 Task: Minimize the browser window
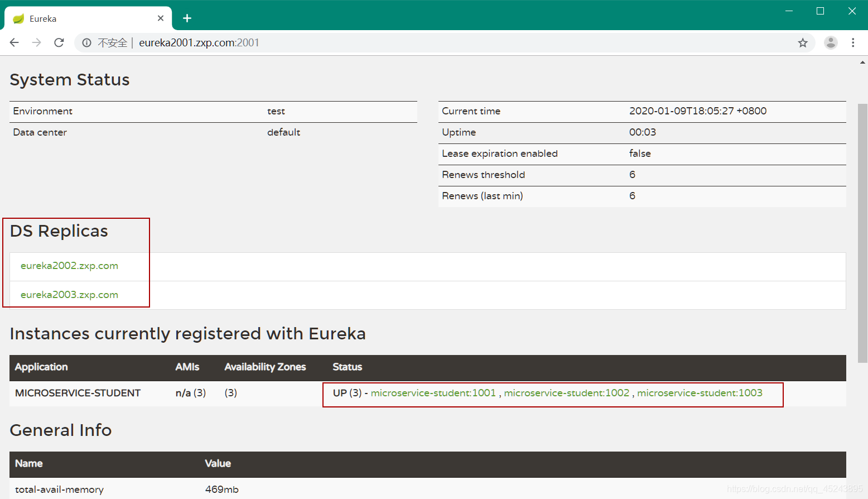click(x=789, y=11)
